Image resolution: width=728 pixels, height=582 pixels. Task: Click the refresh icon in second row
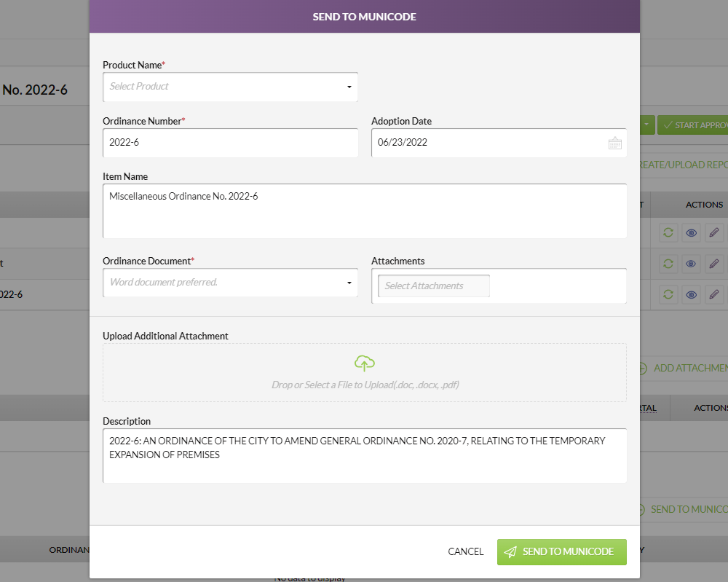tap(668, 264)
